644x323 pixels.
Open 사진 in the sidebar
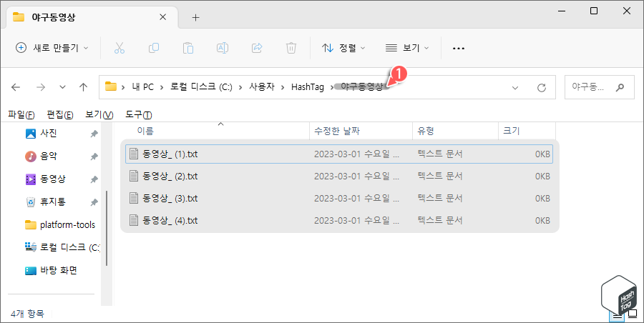coord(49,134)
